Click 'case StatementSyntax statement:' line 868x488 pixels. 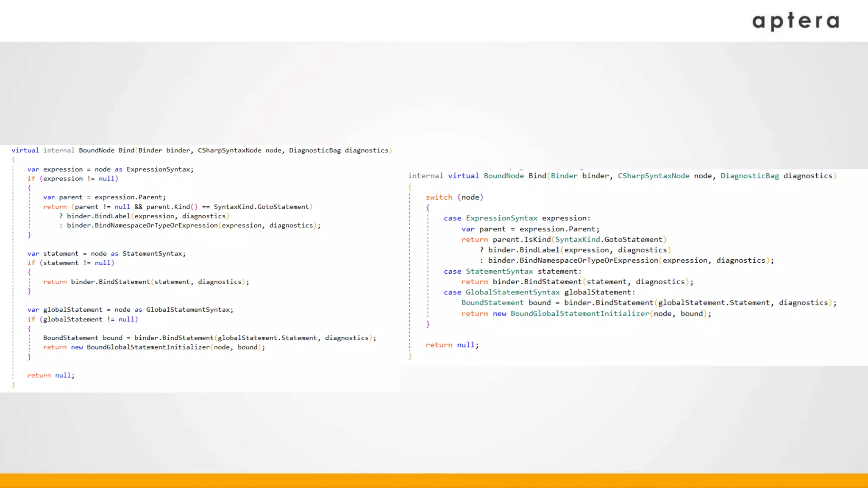pyautogui.click(x=512, y=272)
